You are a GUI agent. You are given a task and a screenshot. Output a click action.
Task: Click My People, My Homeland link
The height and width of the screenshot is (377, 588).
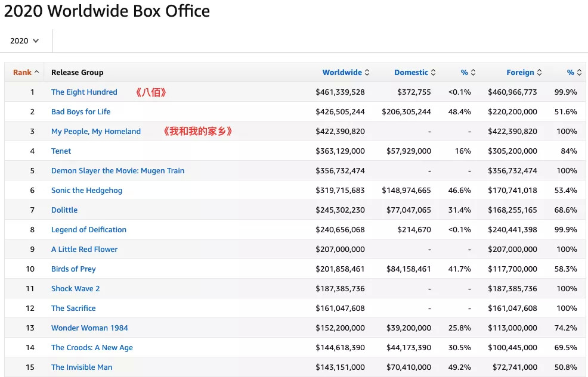[x=96, y=132]
